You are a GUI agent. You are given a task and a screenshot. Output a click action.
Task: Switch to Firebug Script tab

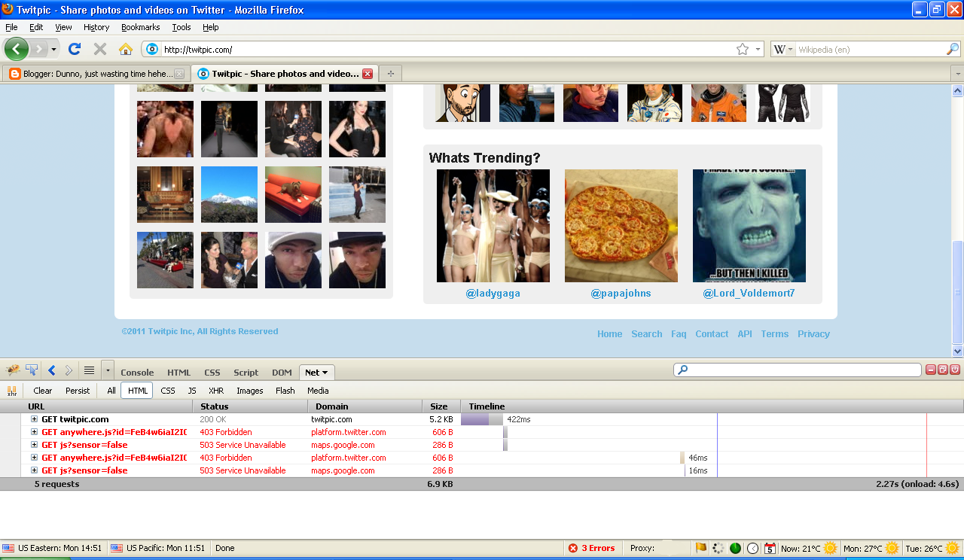tap(246, 373)
